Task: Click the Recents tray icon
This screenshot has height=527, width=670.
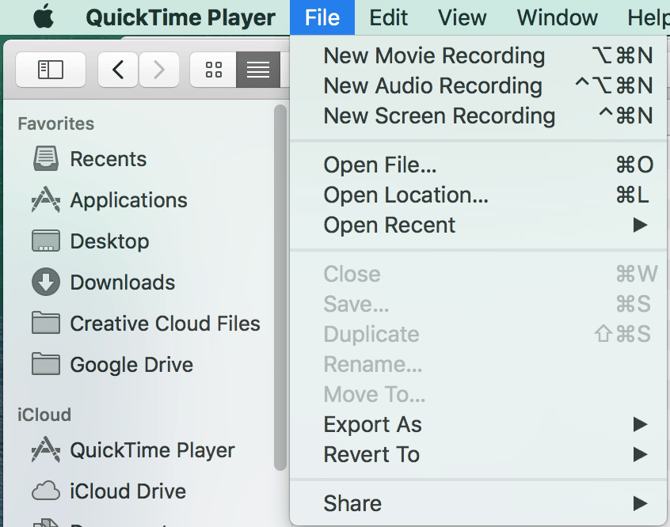Action: (x=46, y=159)
